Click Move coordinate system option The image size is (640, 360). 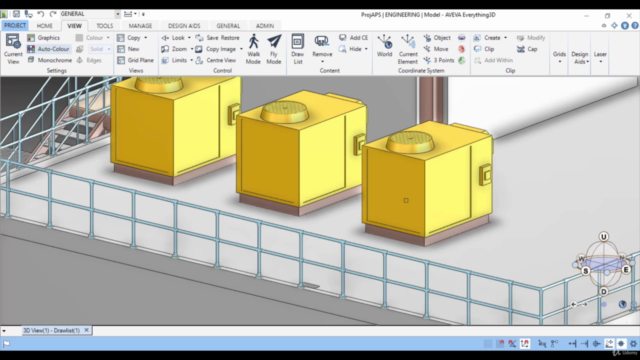tap(436, 49)
